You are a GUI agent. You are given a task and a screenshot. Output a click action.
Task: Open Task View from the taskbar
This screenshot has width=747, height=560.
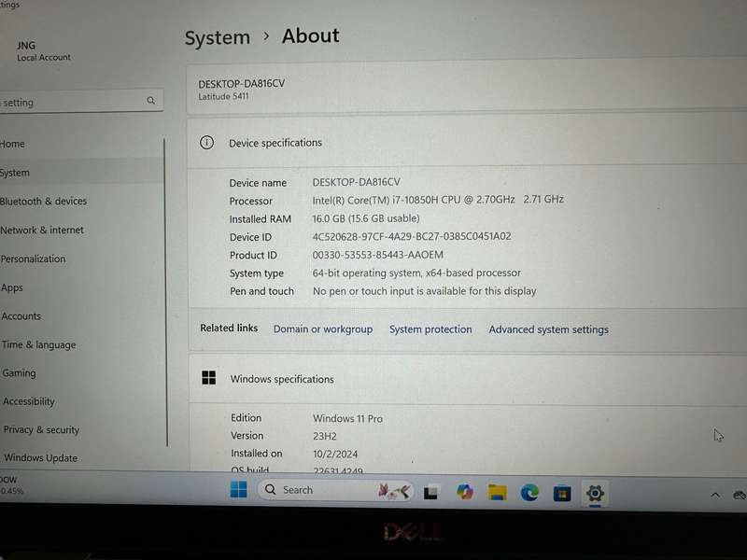click(x=430, y=492)
